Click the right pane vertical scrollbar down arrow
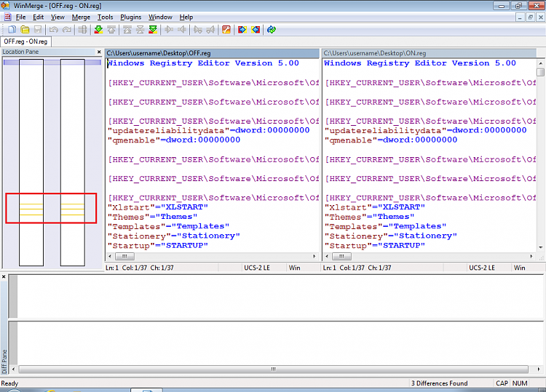This screenshot has width=546, height=392. pos(540,247)
